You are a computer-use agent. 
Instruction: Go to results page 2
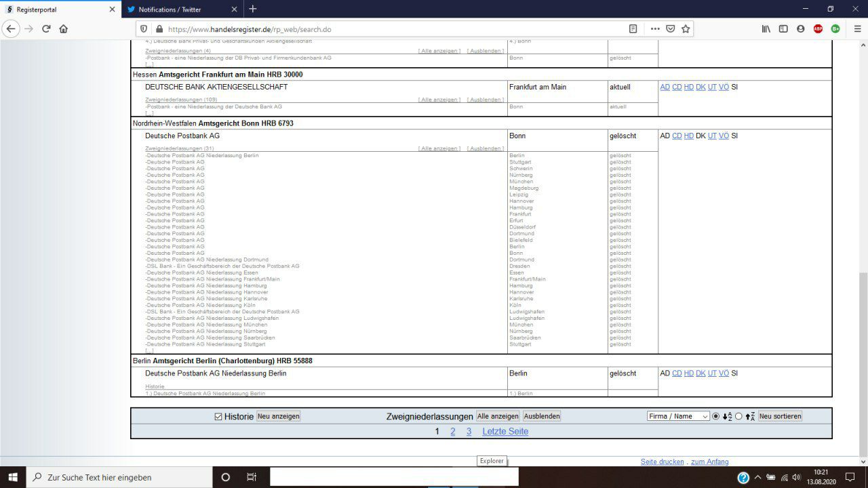coord(453,432)
